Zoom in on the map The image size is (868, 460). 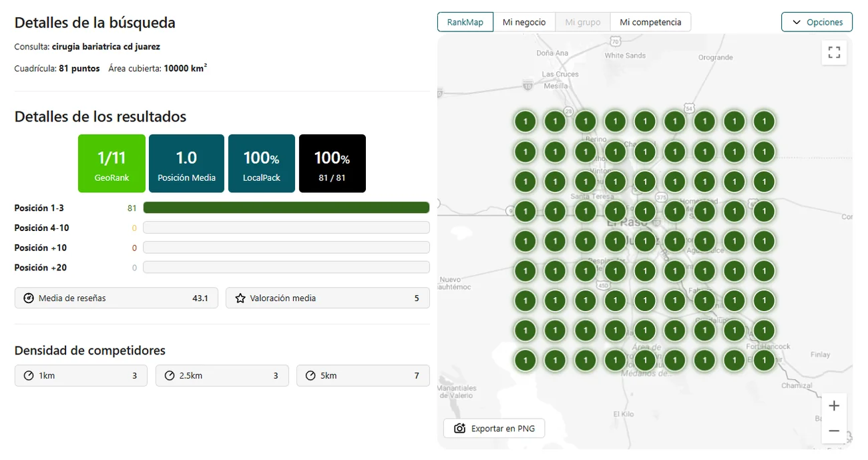point(834,406)
